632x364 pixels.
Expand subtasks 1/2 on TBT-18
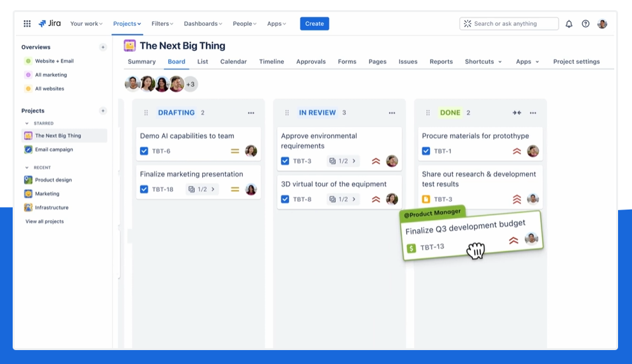(x=202, y=189)
